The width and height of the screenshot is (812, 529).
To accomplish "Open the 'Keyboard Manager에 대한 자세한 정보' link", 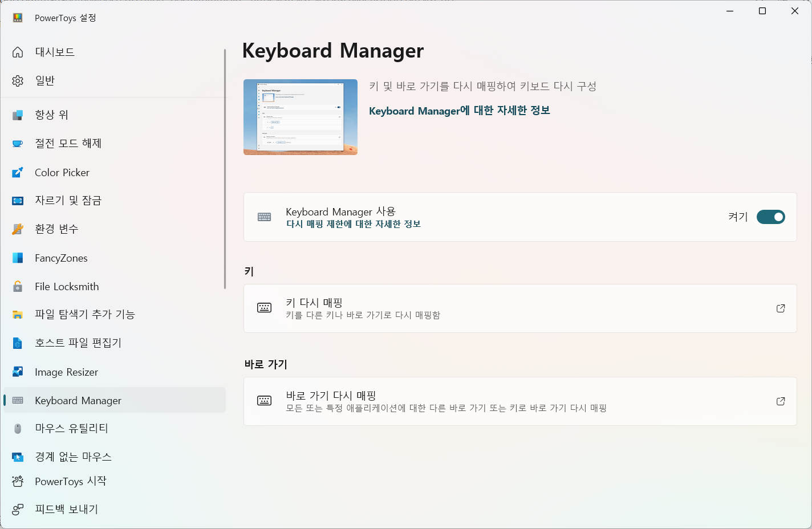I will 460,111.
